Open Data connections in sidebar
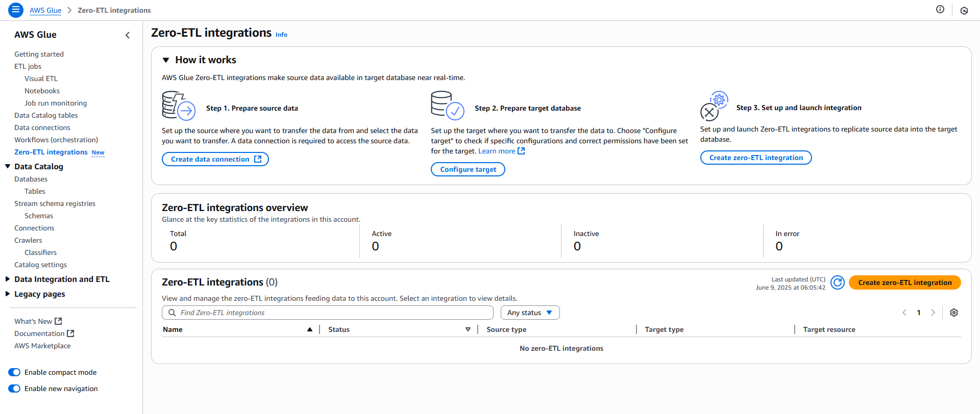 [x=42, y=127]
